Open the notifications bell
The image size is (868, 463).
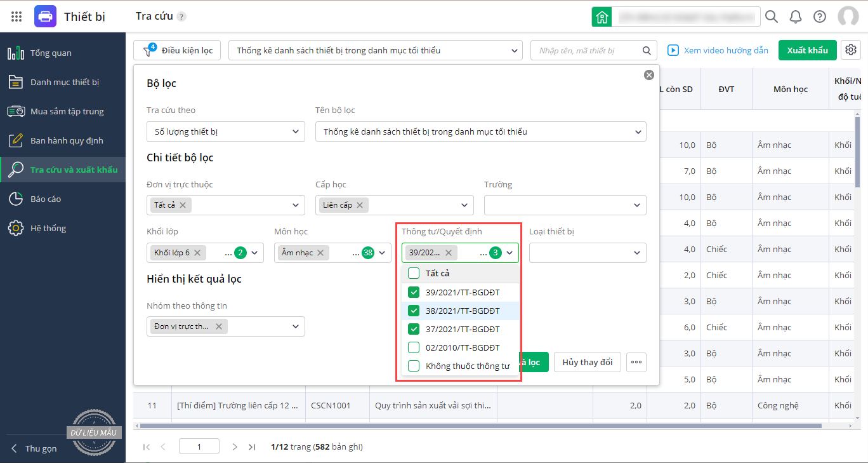796,17
